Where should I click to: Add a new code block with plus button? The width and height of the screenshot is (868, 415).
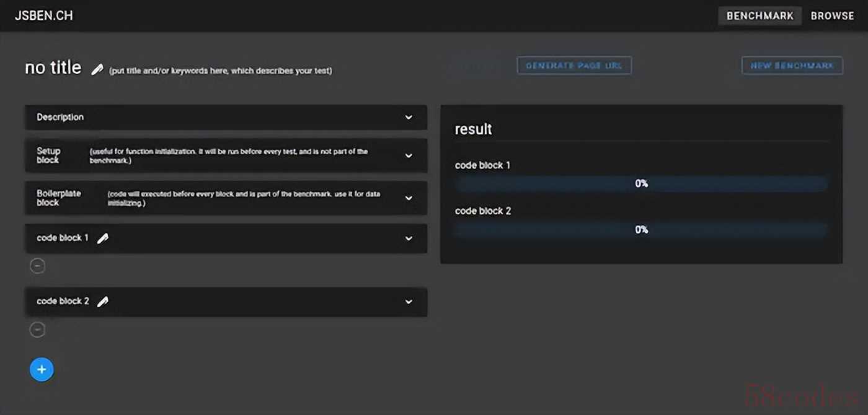[x=42, y=370]
